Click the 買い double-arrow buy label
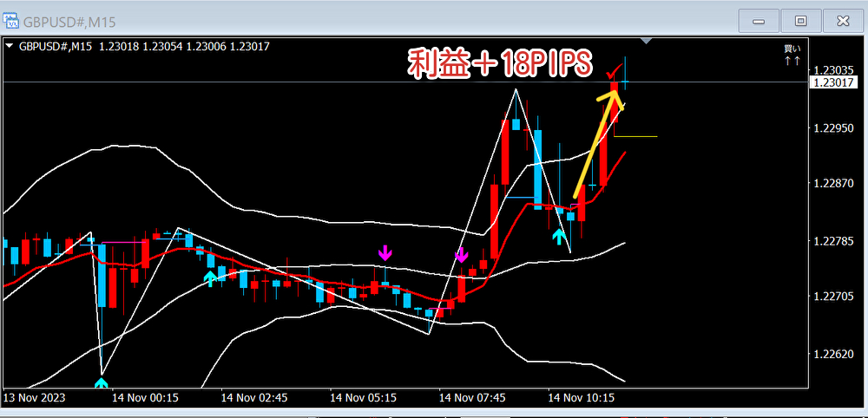 [792, 56]
